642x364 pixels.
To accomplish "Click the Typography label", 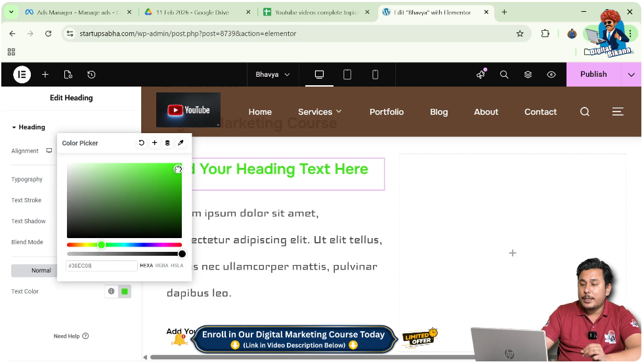I will tap(27, 179).
